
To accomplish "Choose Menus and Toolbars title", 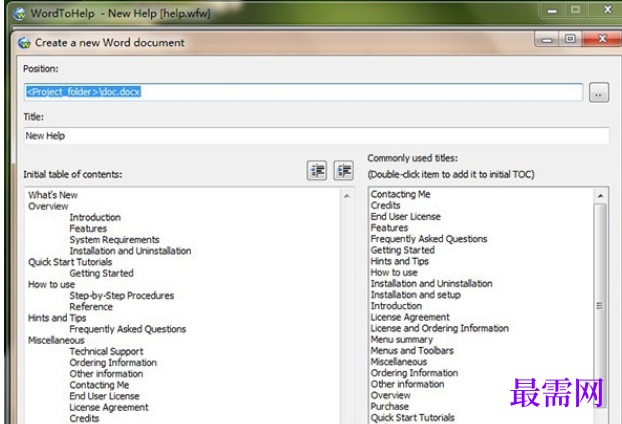I will tap(412, 351).
